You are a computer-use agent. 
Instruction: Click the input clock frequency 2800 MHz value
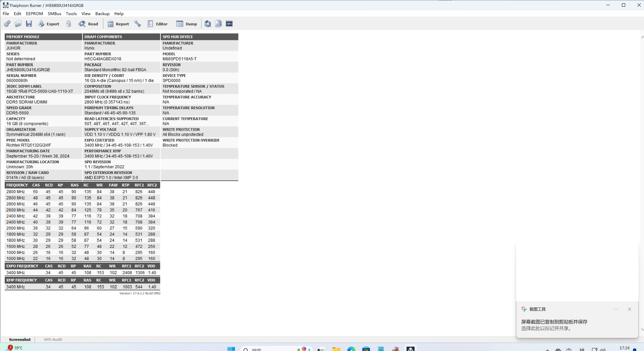point(107,102)
